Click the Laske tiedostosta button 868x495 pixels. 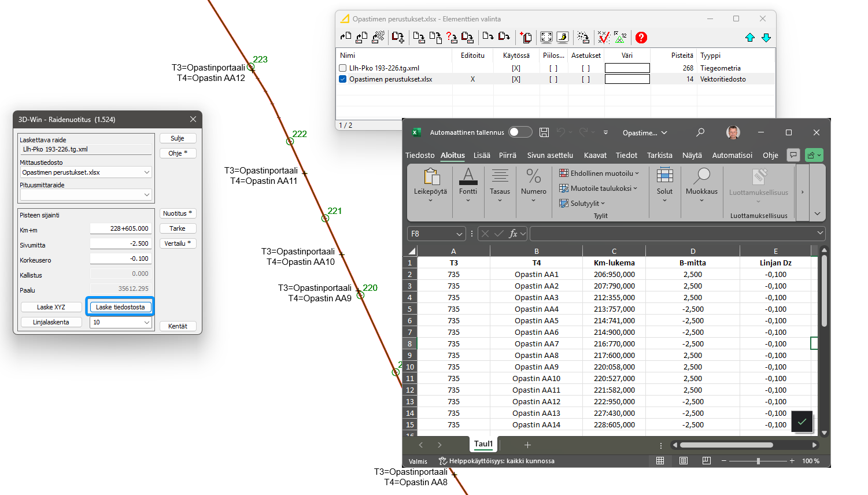tap(120, 307)
